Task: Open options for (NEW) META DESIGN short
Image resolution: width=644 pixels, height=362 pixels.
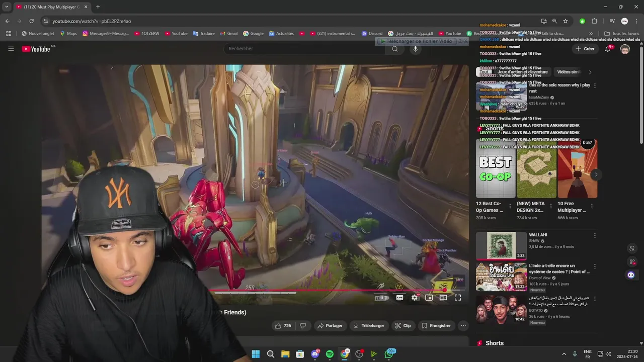Action: [551, 206]
